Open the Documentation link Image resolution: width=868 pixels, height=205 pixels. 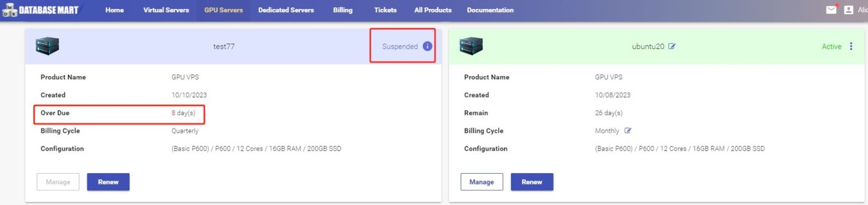[x=490, y=10]
